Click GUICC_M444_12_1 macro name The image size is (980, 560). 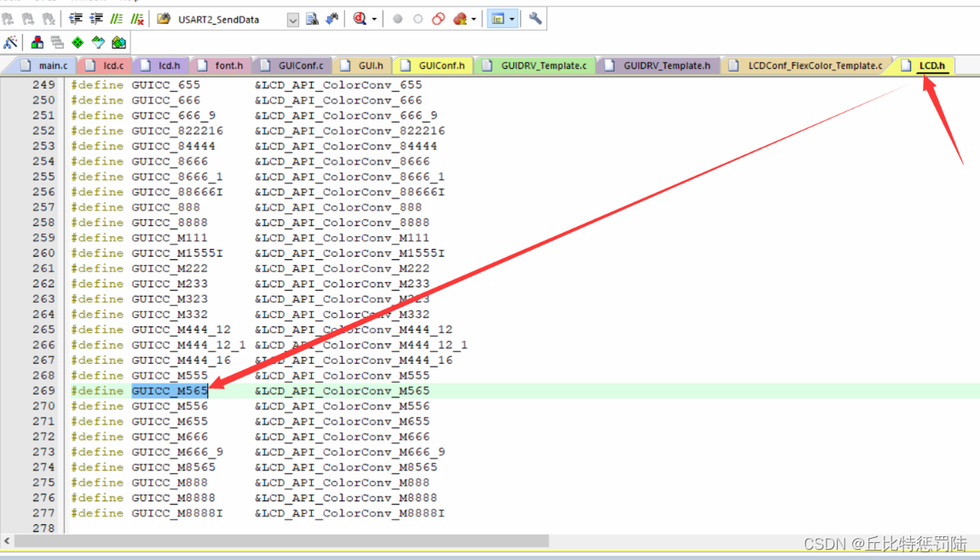188,345
